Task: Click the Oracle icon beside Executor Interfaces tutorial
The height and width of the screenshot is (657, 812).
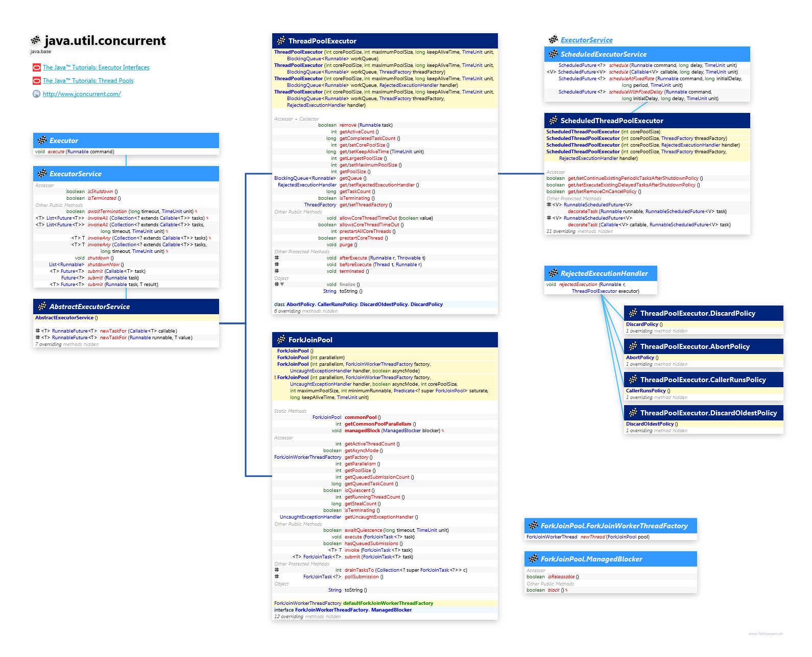Action: tap(36, 67)
